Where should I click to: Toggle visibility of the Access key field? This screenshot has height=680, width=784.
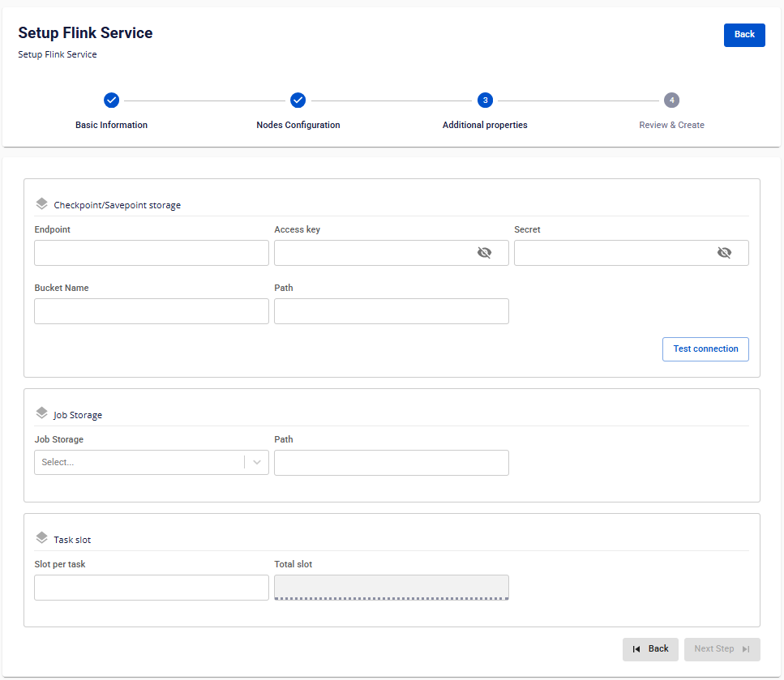484,253
